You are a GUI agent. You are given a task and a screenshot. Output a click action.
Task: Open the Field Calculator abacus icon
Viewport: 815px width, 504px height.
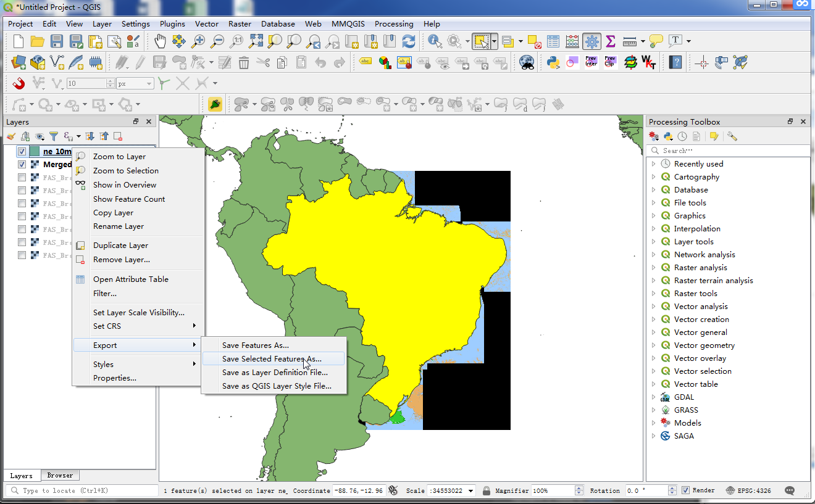tap(572, 41)
